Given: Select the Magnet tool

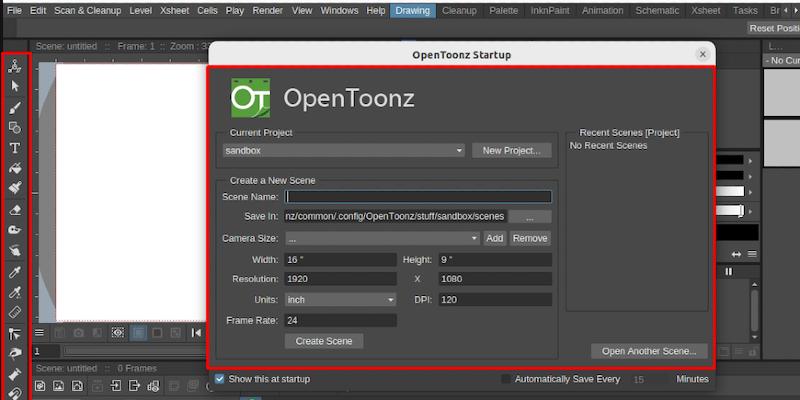Looking at the screenshot, I should pyautogui.click(x=15, y=393).
